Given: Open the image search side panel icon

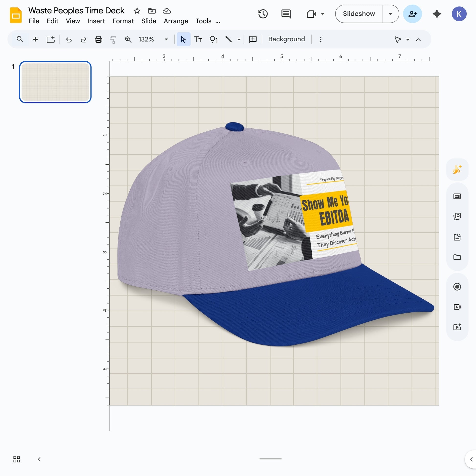Looking at the screenshot, I should pyautogui.click(x=457, y=237).
